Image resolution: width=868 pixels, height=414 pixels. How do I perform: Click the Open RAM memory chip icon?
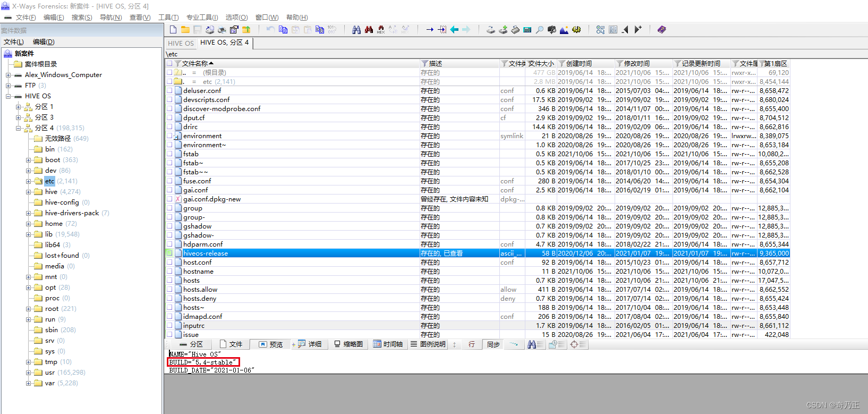pos(515,30)
